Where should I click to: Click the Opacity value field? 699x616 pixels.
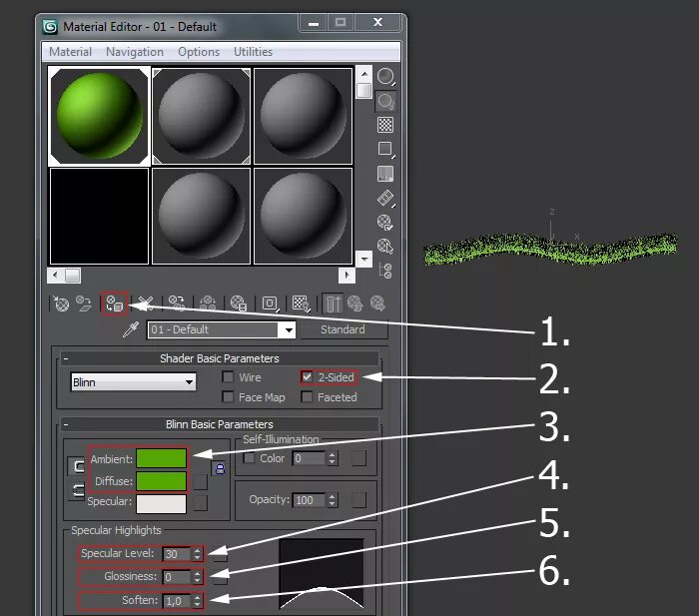310,500
